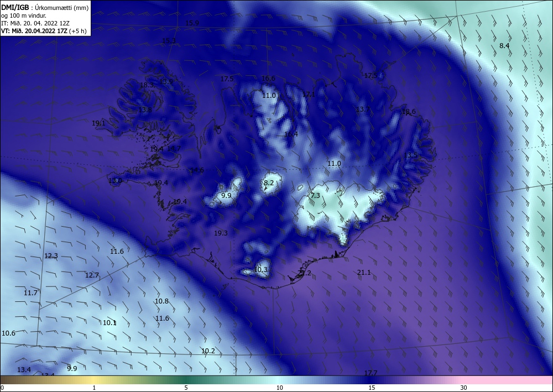Click the VT valid time line ending (+5 h)
553x392 pixels.
[x=44, y=30]
